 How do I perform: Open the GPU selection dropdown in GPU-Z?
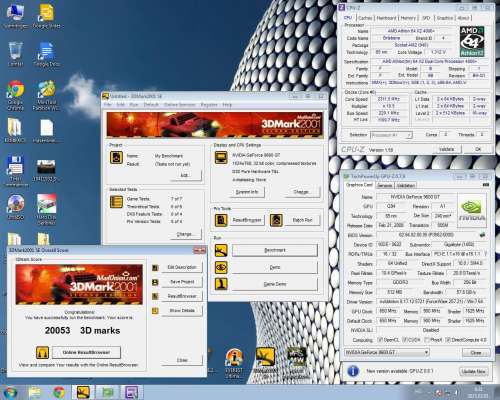pyautogui.click(x=387, y=352)
